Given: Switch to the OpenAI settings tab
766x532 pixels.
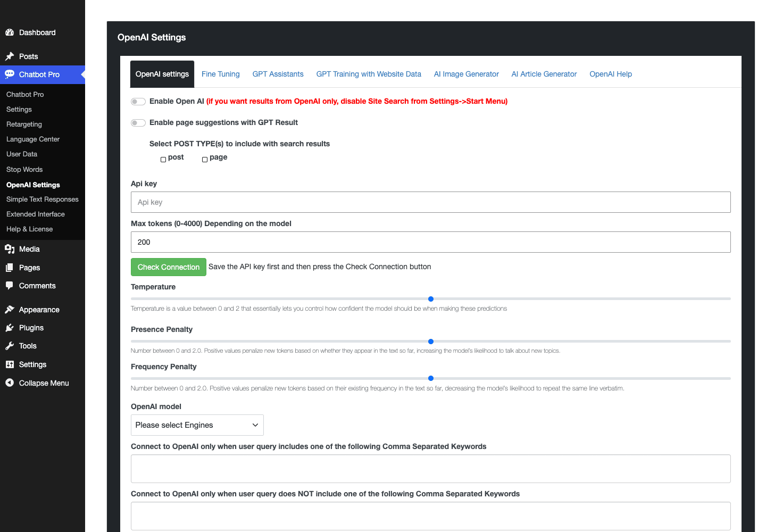Looking at the screenshot, I should 162,74.
